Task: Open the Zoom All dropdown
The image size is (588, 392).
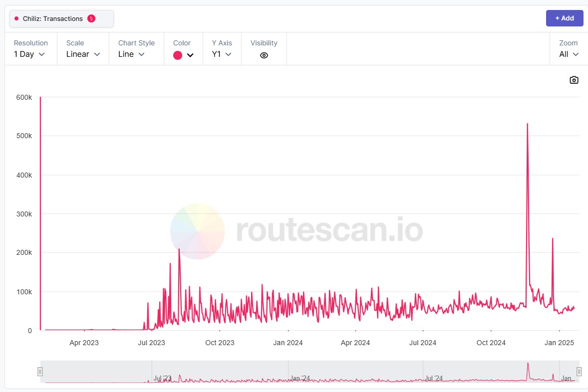Action: 569,54
